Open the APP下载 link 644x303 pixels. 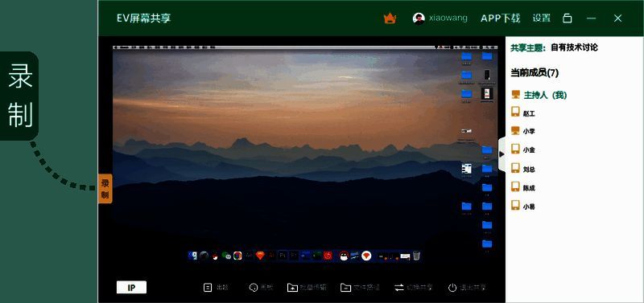tap(500, 18)
